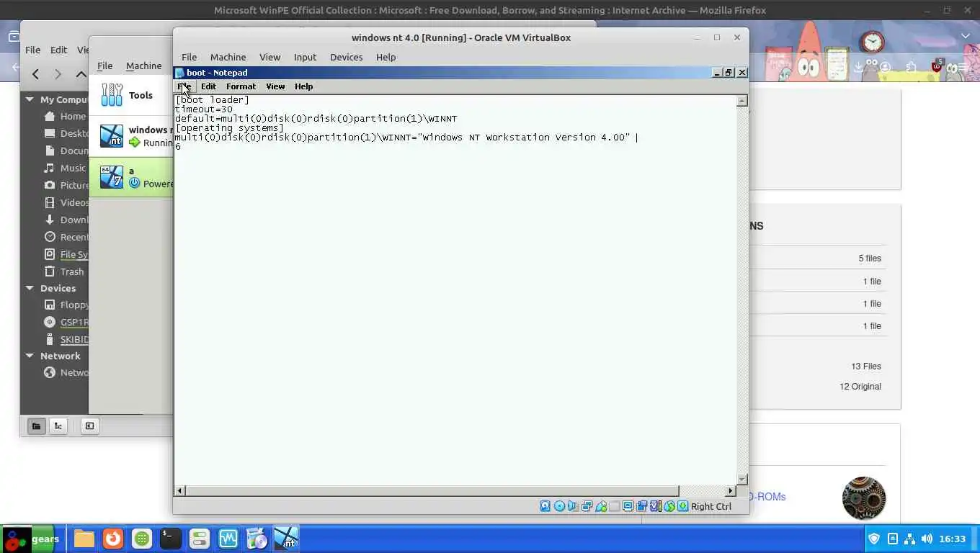Open the green app grid launcher in taskbar
The image size is (980, 553).
141,539
